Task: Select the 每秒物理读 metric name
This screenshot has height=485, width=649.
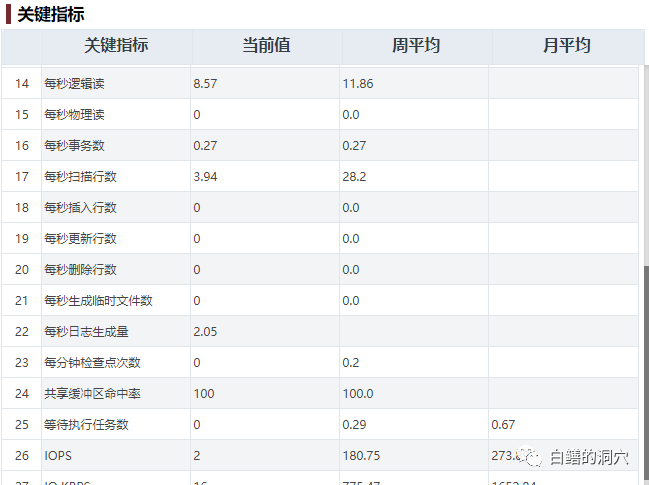Action: point(75,115)
